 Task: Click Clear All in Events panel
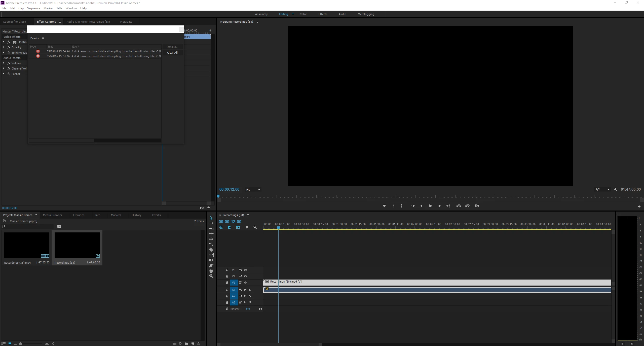point(172,53)
